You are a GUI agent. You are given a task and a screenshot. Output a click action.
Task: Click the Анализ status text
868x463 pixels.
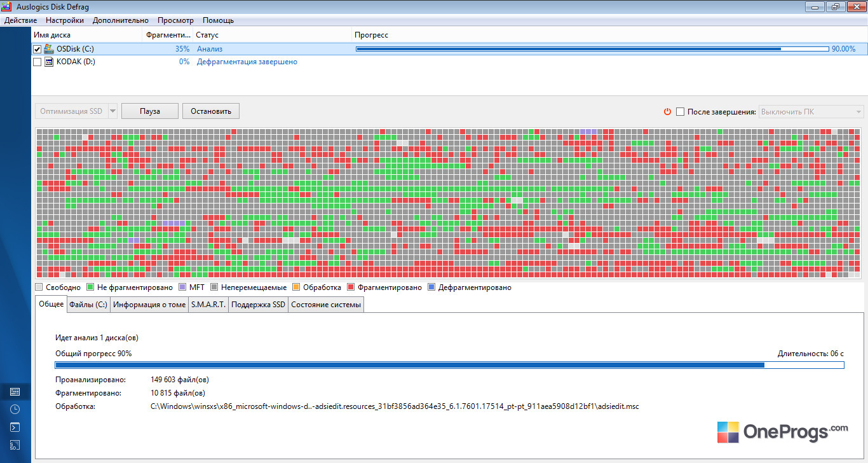210,49
